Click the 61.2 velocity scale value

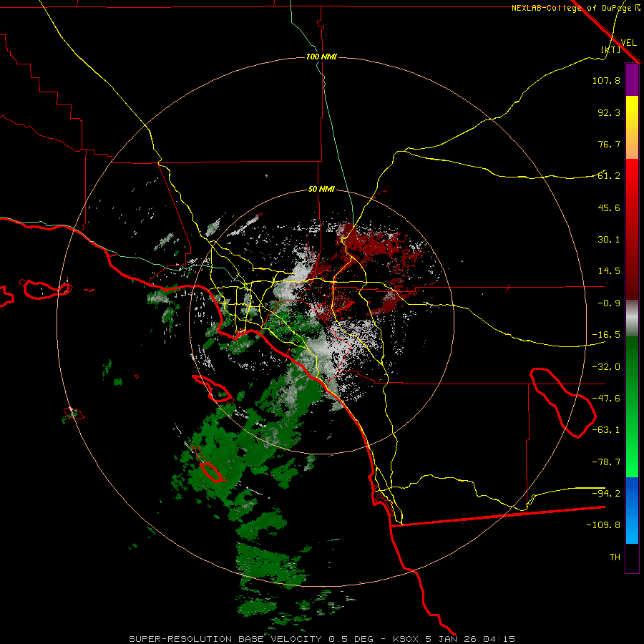(609, 176)
